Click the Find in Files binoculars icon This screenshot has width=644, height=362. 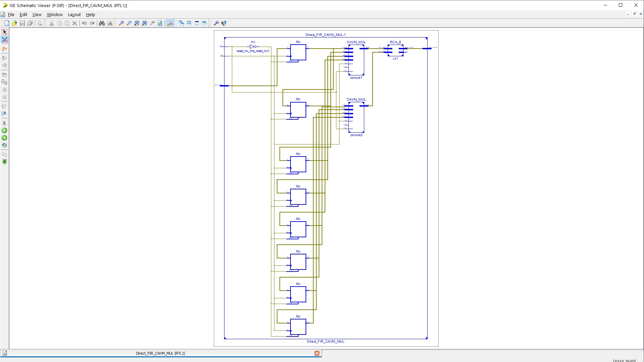[110, 23]
